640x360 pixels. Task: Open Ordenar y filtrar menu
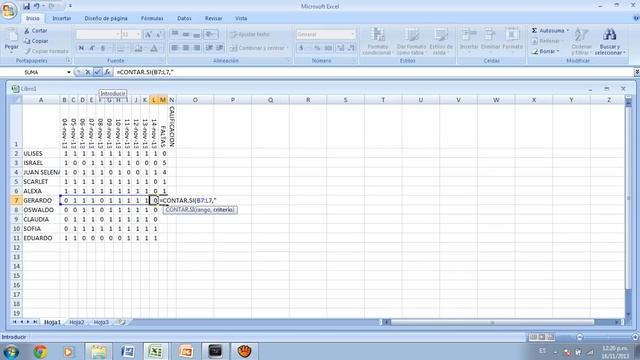pyautogui.click(x=581, y=41)
